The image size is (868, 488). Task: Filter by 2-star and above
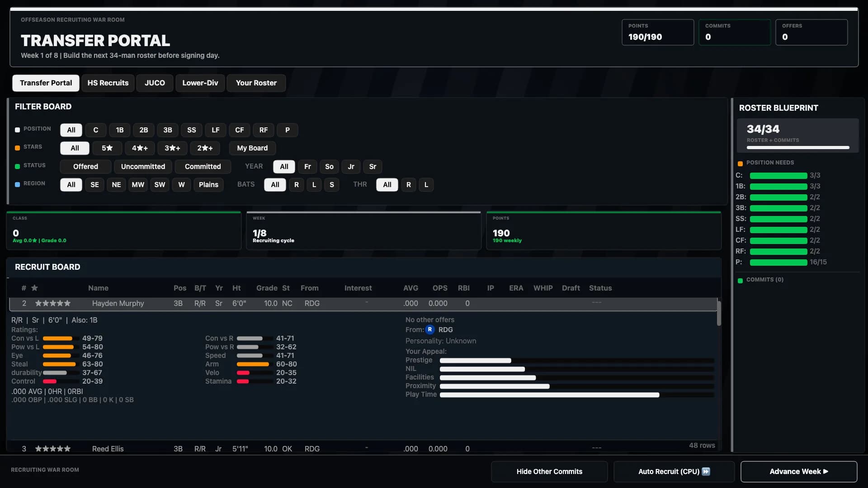pyautogui.click(x=205, y=148)
